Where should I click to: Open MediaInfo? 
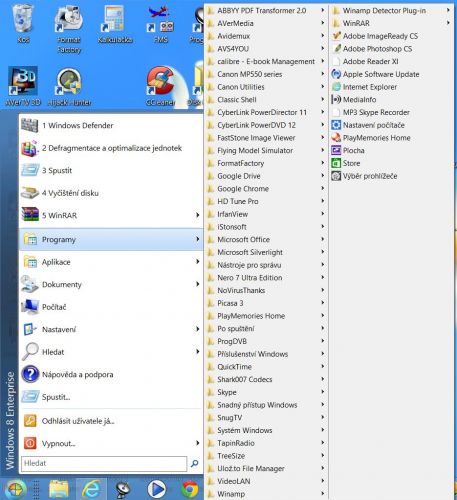point(390,100)
